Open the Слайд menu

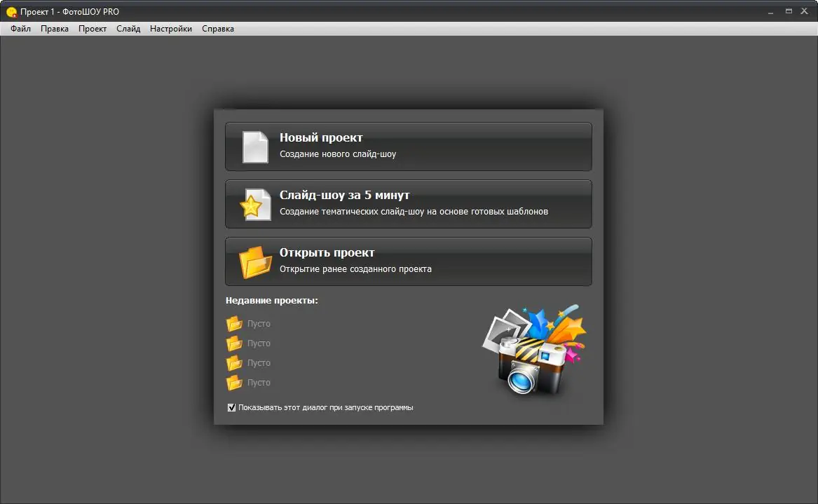click(x=128, y=29)
